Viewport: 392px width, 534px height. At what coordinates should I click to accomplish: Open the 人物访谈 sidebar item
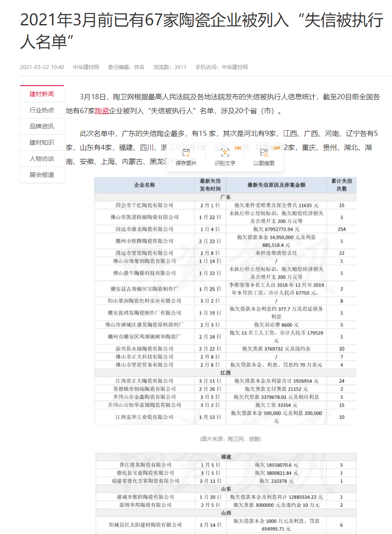pyautogui.click(x=42, y=159)
